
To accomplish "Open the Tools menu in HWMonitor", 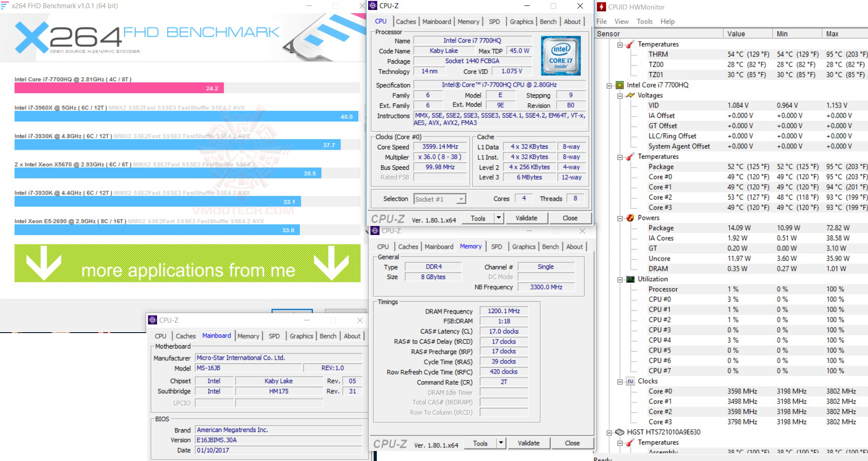I will (x=645, y=21).
